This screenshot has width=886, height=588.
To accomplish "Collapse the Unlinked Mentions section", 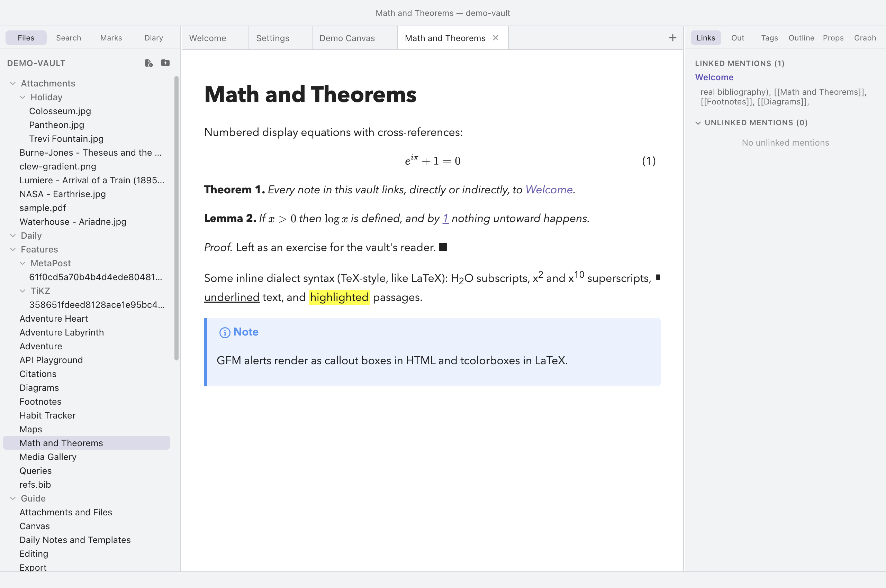I will [698, 123].
